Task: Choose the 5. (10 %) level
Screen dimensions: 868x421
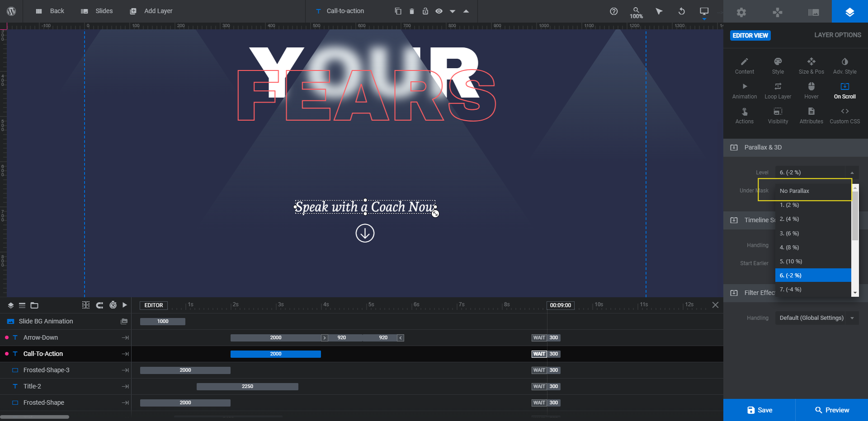Action: tap(813, 261)
